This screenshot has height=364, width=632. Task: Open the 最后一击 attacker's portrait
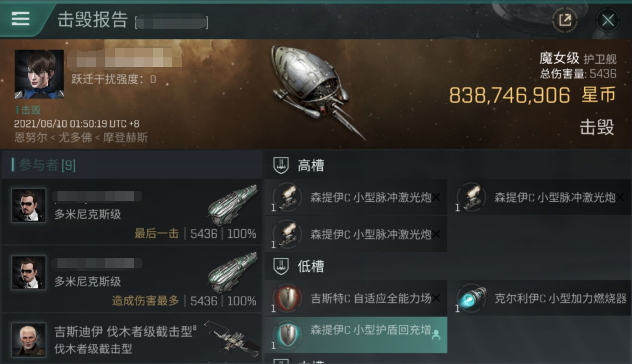point(29,205)
